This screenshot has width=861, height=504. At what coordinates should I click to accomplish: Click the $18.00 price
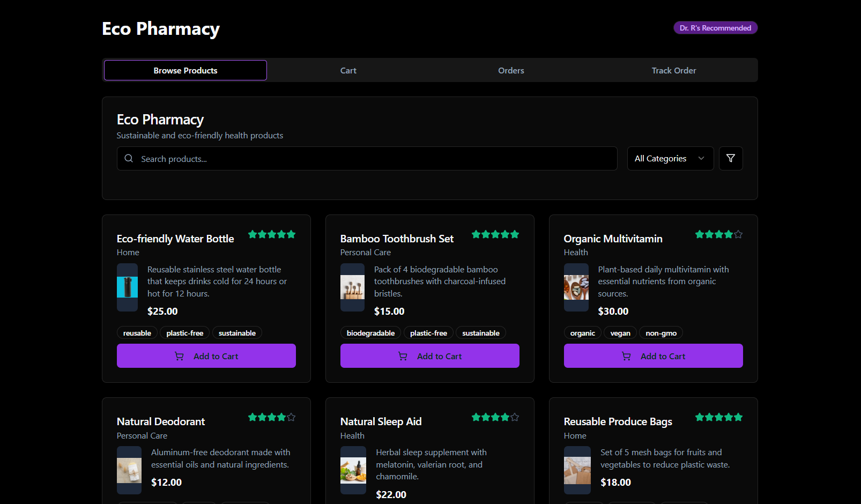coord(615,482)
